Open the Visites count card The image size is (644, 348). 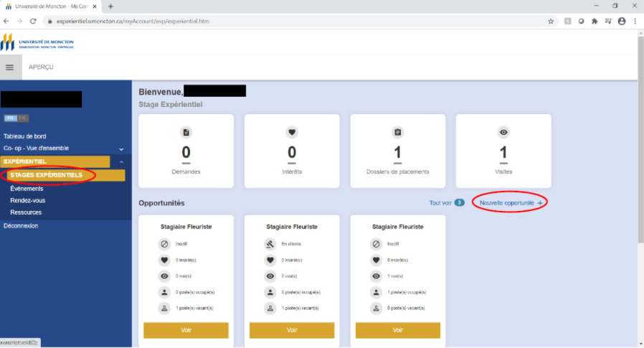tap(503, 151)
